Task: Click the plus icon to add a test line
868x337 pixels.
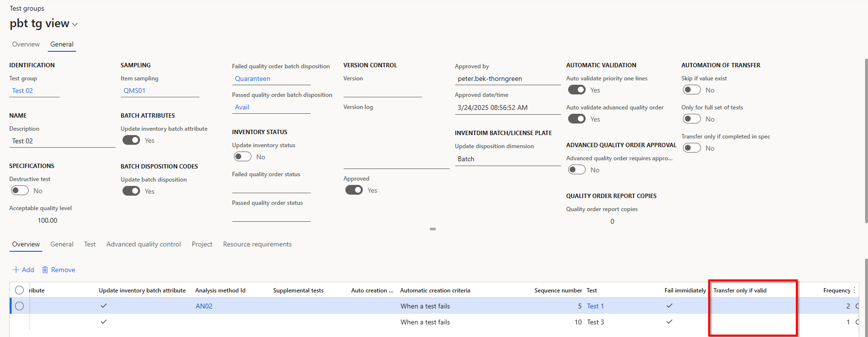Action: (x=16, y=270)
